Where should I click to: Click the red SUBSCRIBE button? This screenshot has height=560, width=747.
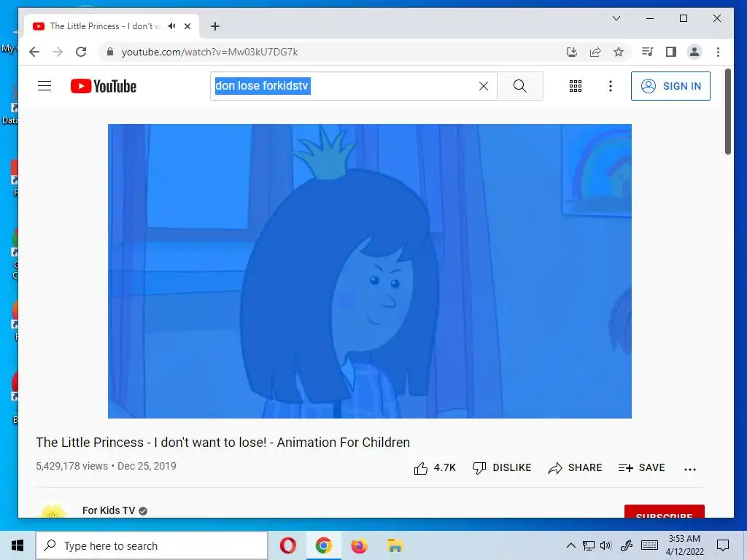[664, 511]
